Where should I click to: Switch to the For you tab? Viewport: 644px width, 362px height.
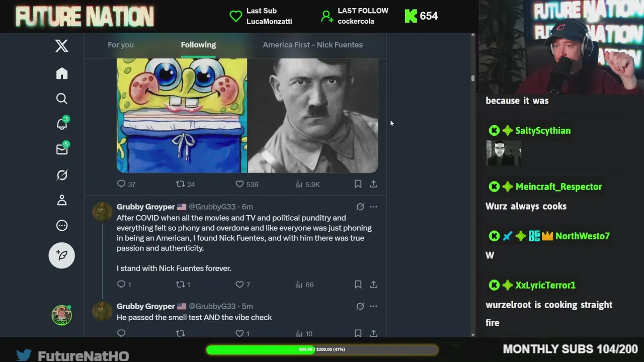click(121, 45)
